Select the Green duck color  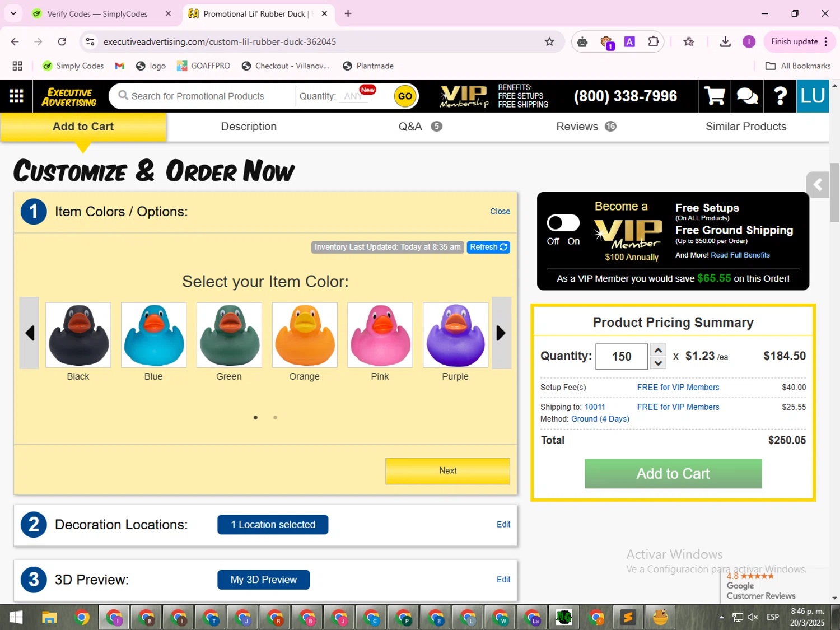pyautogui.click(x=229, y=335)
